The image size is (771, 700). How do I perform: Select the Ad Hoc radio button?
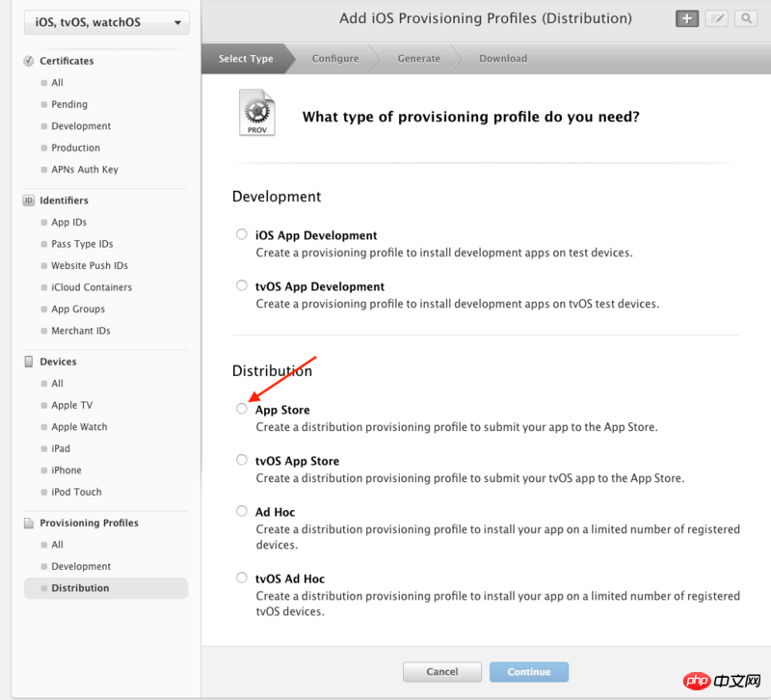coord(242,511)
